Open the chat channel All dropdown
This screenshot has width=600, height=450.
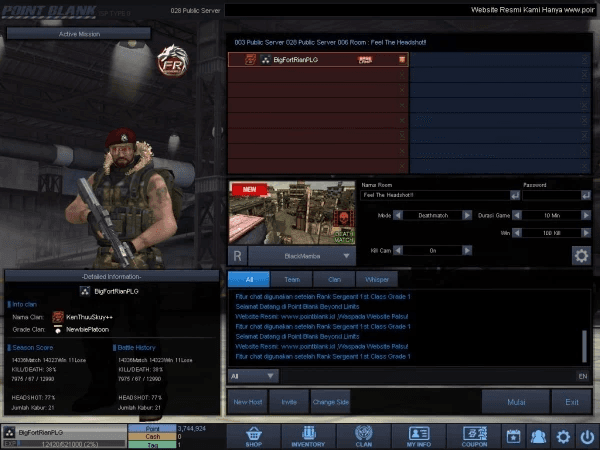pos(253,376)
